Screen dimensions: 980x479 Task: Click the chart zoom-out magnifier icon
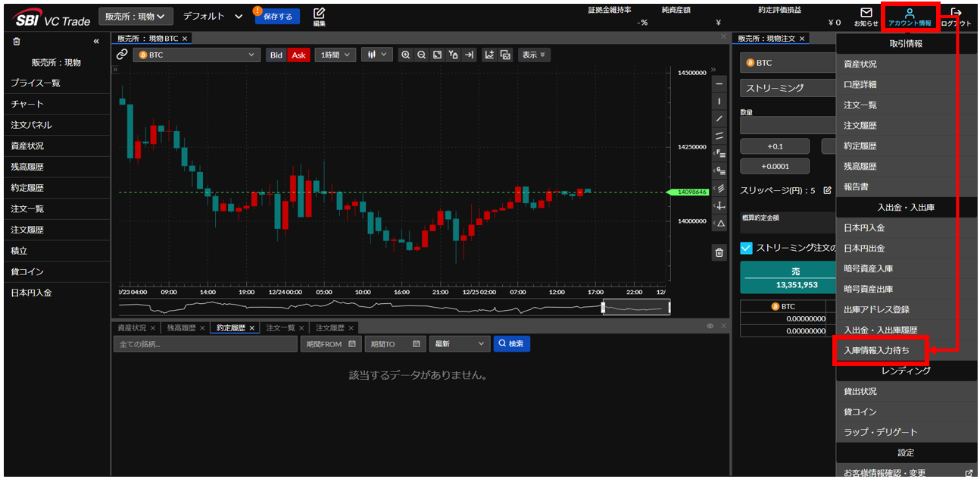[421, 55]
